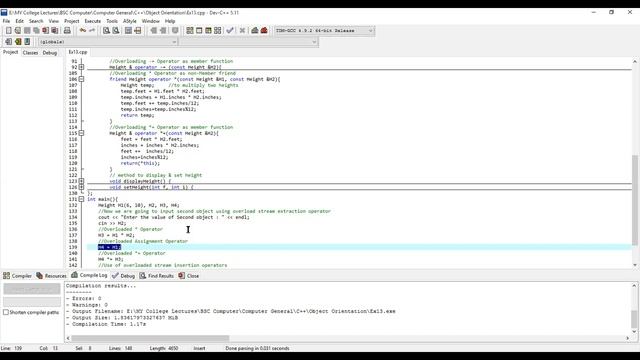Run the compiled program
Viewport: 640px width, 360px height.
[x=199, y=31]
